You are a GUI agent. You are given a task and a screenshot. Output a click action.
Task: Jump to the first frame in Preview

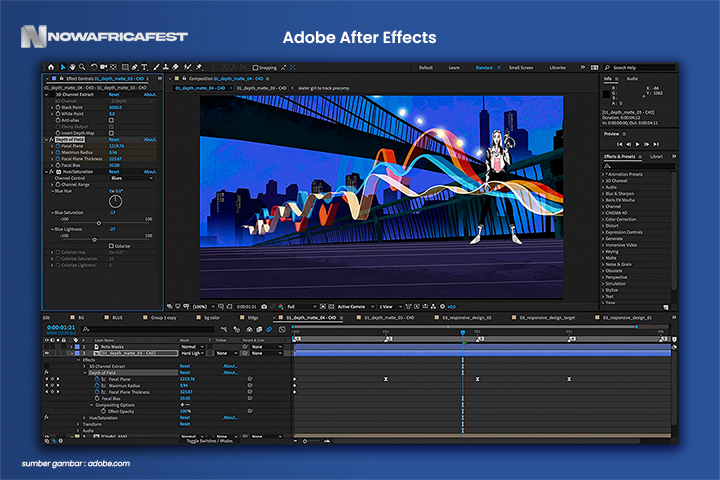pos(619,144)
